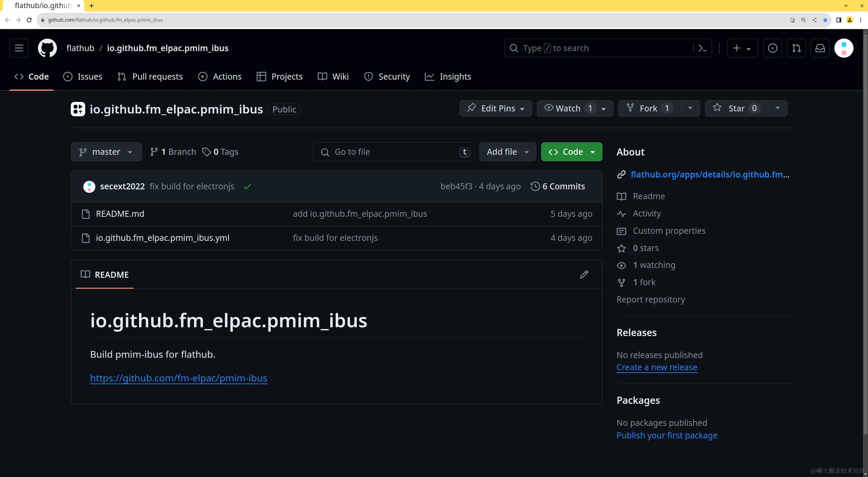
Task: Open the Add file dropdown
Action: point(508,152)
